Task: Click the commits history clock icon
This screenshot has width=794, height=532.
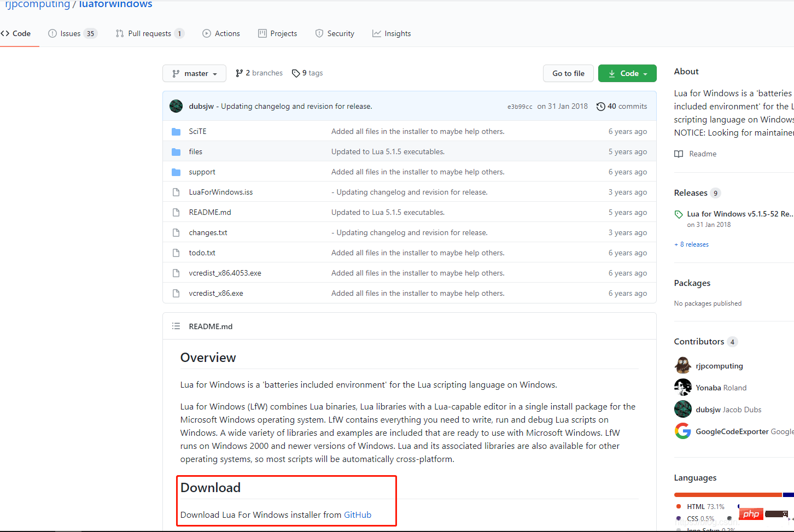Action: pyautogui.click(x=600, y=107)
